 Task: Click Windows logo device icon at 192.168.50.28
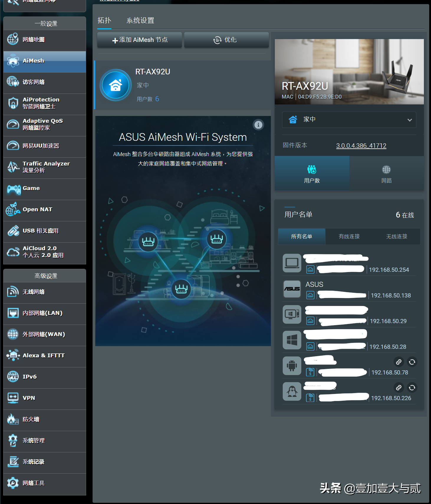292,340
